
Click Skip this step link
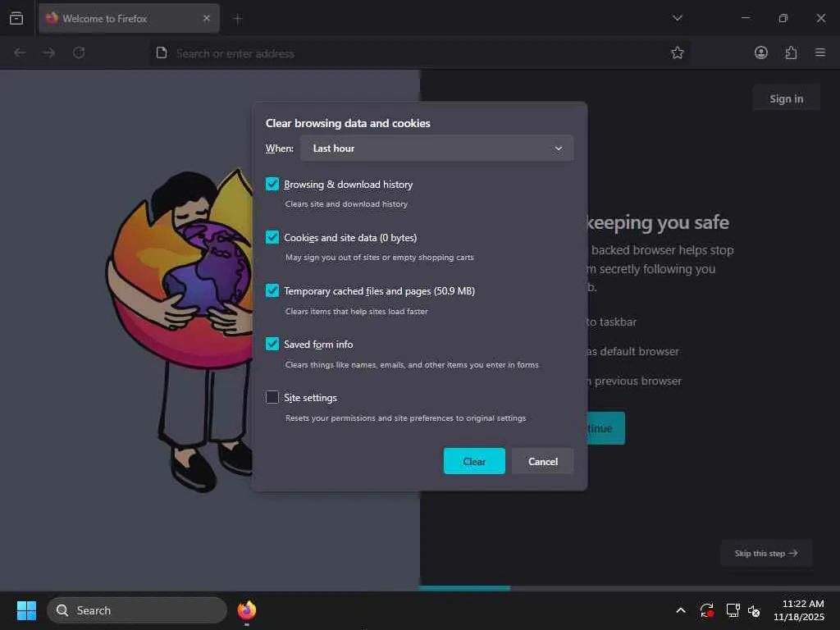[x=766, y=554]
